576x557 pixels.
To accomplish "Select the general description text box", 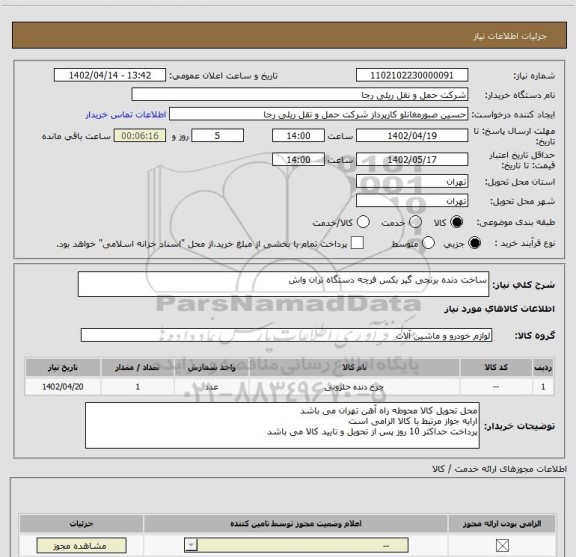I will click(283, 284).
